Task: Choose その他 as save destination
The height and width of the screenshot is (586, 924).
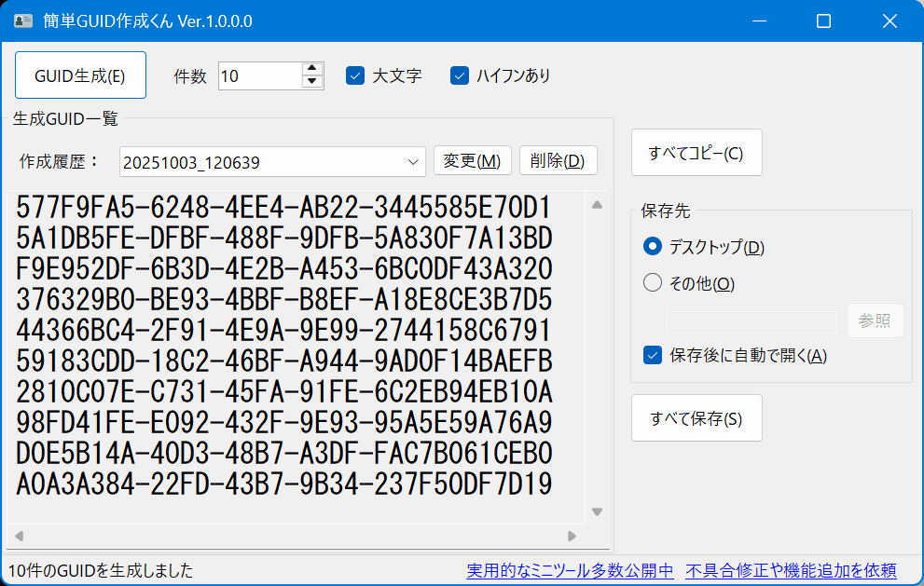Action: click(653, 282)
